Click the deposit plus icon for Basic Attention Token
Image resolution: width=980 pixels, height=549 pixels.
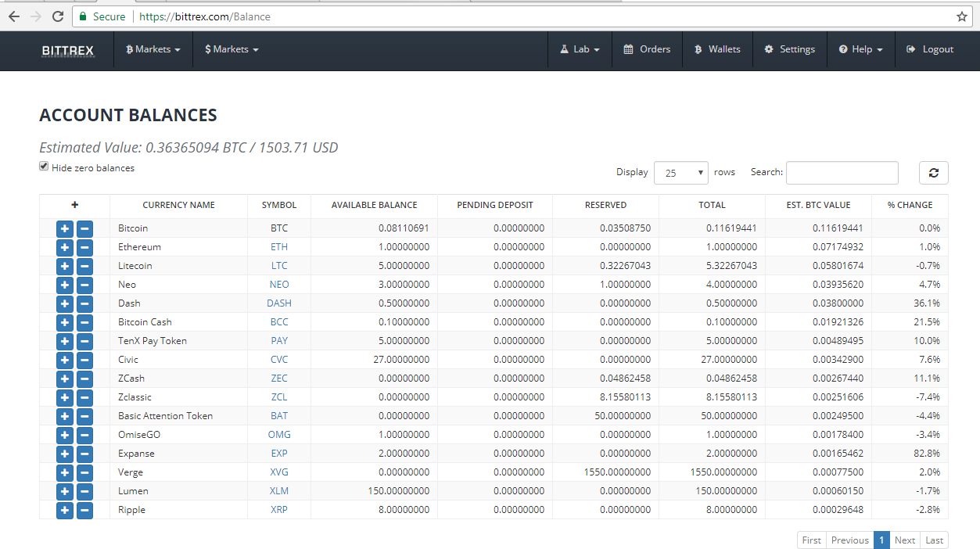coord(65,416)
